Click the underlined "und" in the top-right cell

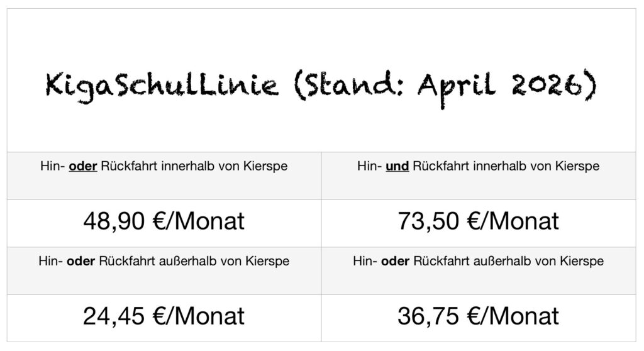(397, 167)
